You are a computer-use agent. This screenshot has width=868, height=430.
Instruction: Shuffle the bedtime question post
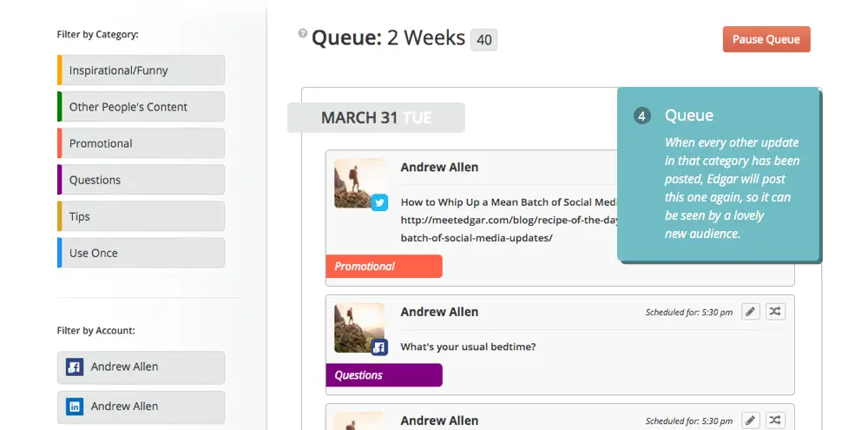pos(775,312)
